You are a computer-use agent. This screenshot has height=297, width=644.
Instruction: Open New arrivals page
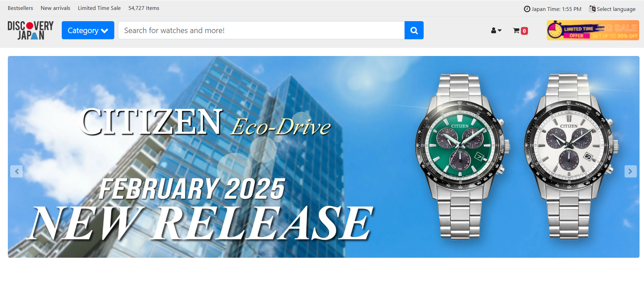(x=55, y=8)
